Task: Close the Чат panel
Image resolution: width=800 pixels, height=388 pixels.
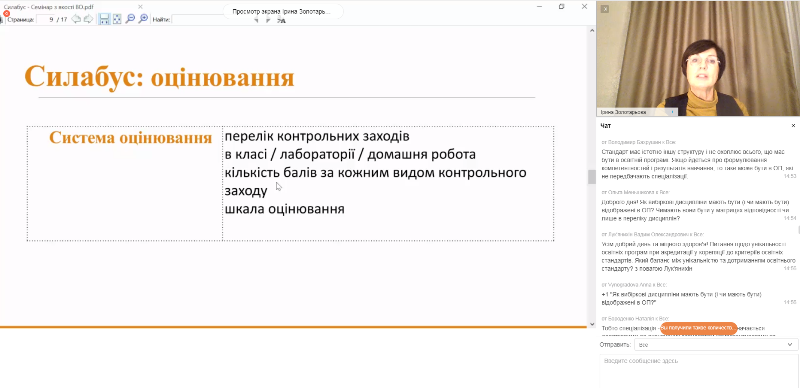Action: [793, 126]
